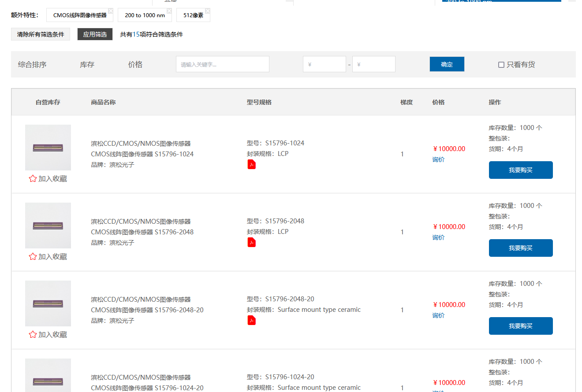Image resolution: width=582 pixels, height=392 pixels.
Task: Sort results by 价格
Action: click(x=135, y=65)
